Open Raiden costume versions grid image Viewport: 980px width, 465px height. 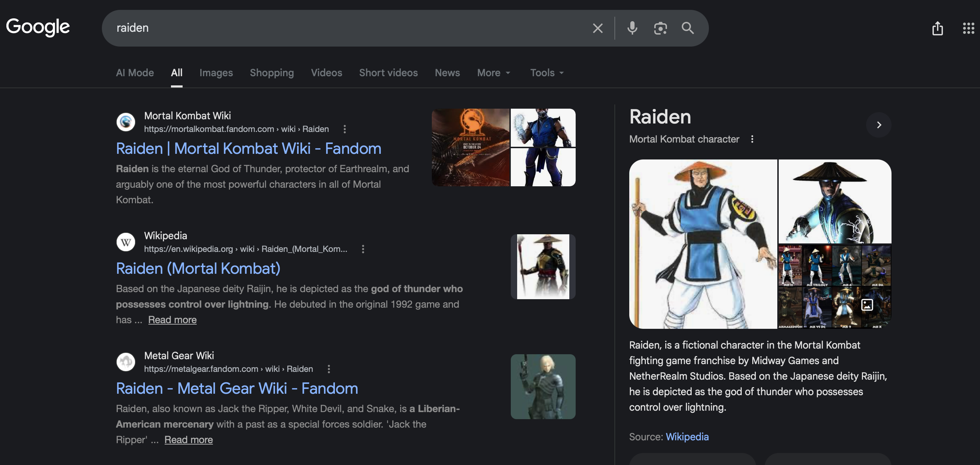(835, 287)
